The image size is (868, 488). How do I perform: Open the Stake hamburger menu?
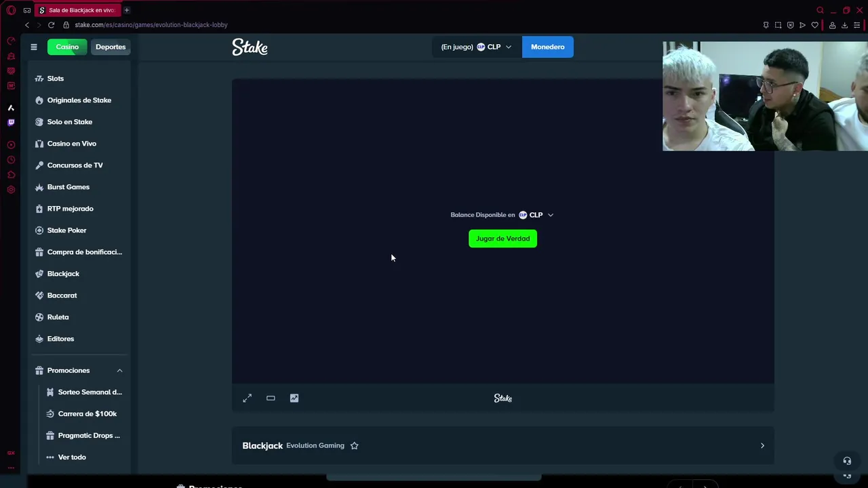coord(33,47)
